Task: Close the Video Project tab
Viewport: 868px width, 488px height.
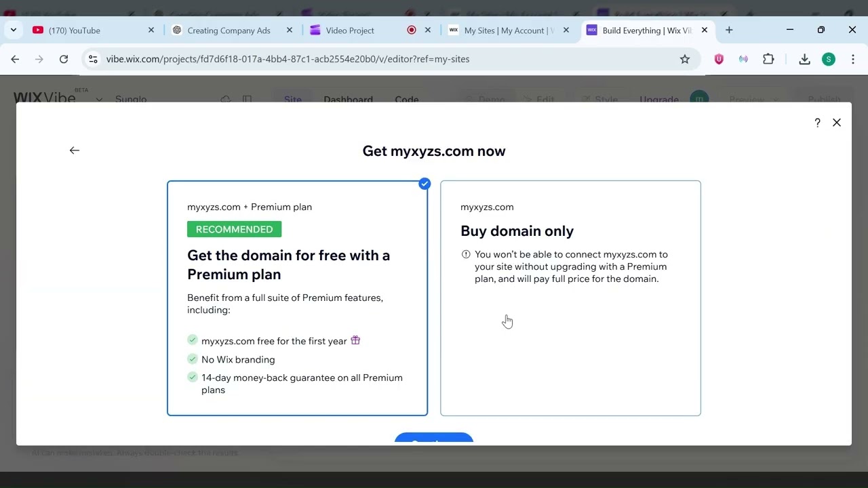Action: (428, 30)
